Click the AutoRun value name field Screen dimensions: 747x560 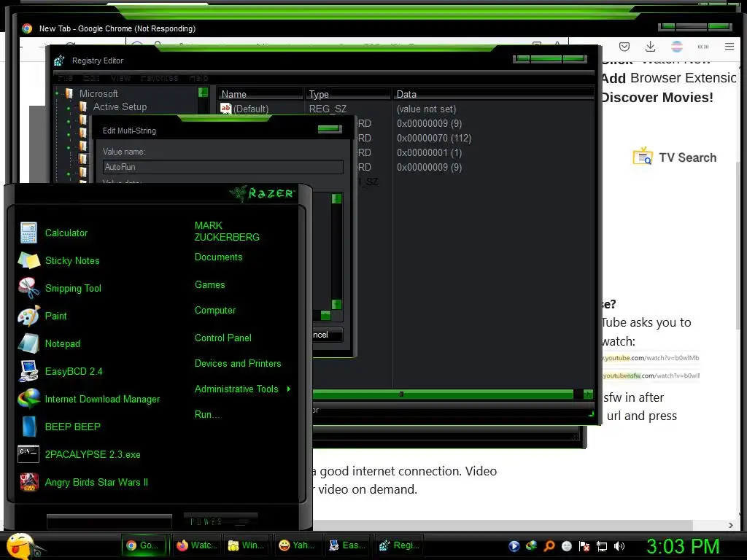(223, 167)
